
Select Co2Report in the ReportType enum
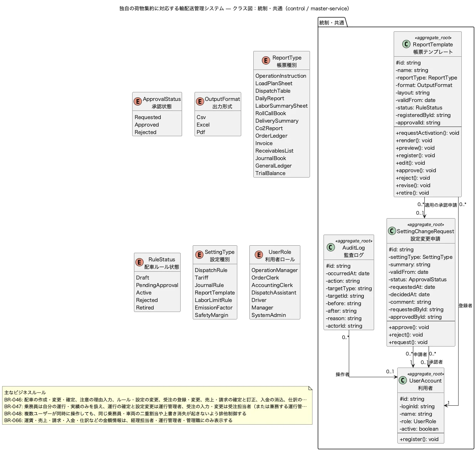[x=269, y=128]
